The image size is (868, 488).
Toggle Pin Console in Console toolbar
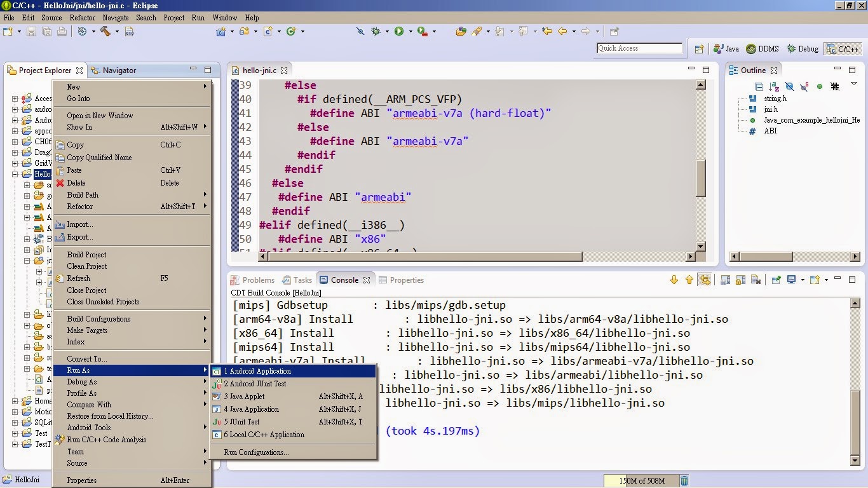(x=776, y=280)
